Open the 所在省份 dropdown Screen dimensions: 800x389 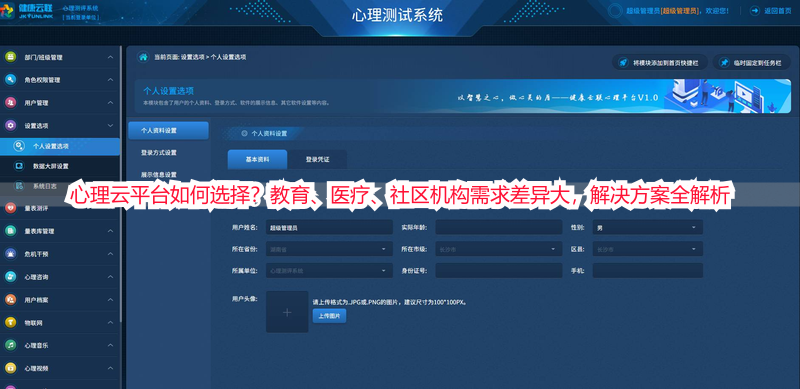coord(329,249)
